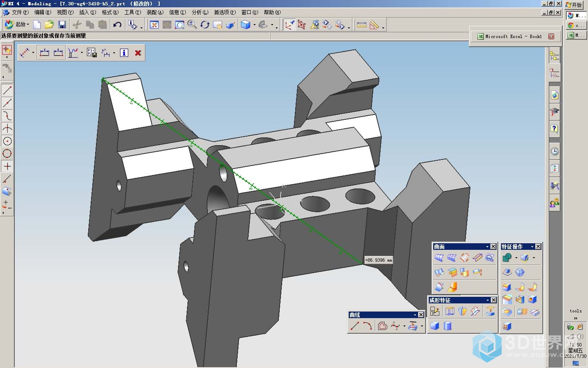588x368 pixels.
Task: Select the Arc tool in 曲线 toolbar
Action: [x=367, y=326]
